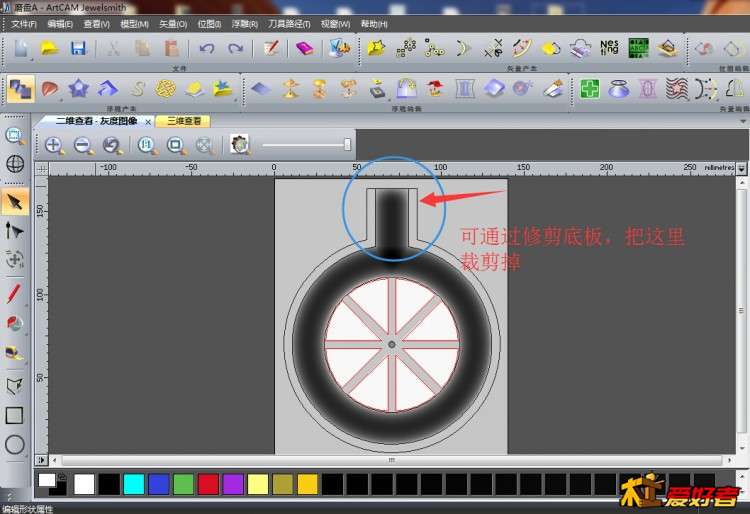750x514 pixels.
Task: Close the 二维查看 灰度图像 tab
Action: pyautogui.click(x=148, y=121)
